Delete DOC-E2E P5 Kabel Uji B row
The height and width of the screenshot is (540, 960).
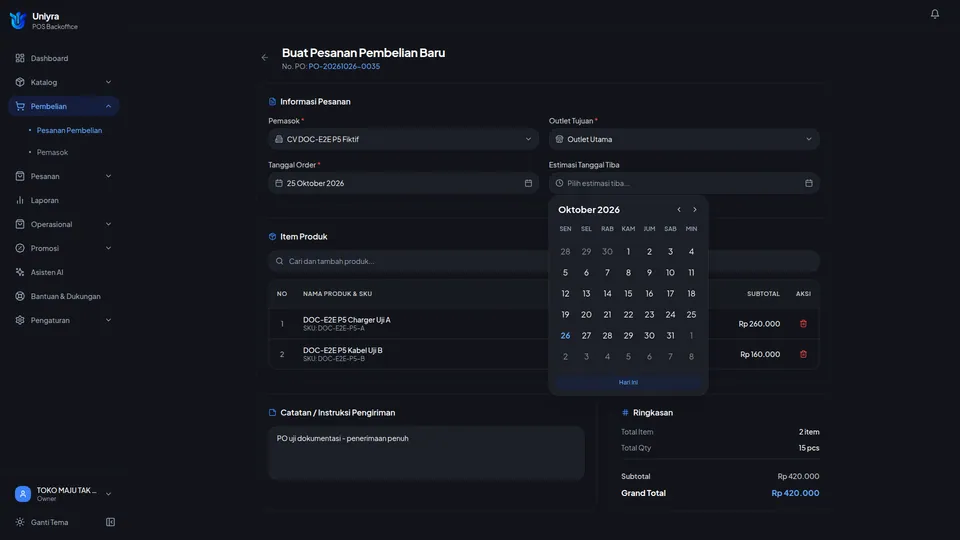(803, 354)
